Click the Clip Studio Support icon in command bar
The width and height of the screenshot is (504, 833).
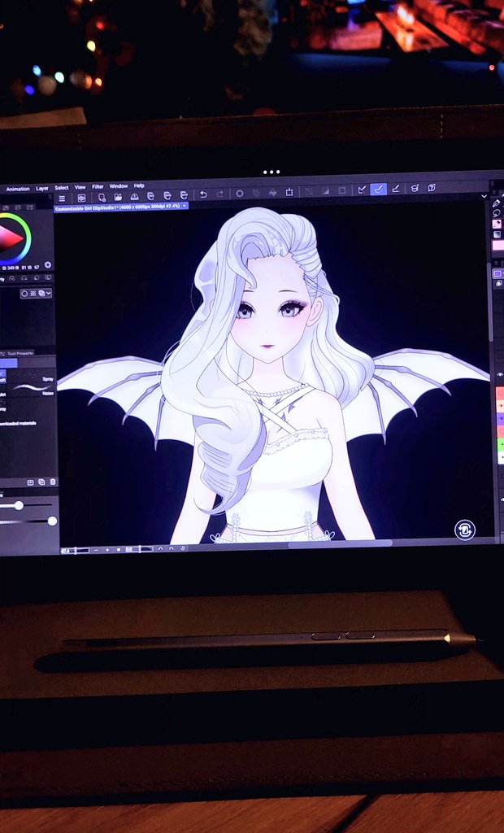click(x=432, y=187)
